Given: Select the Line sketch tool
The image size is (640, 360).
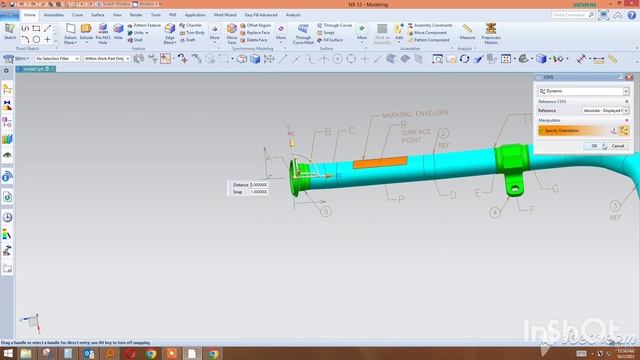Looking at the screenshot, I should 47,28.
